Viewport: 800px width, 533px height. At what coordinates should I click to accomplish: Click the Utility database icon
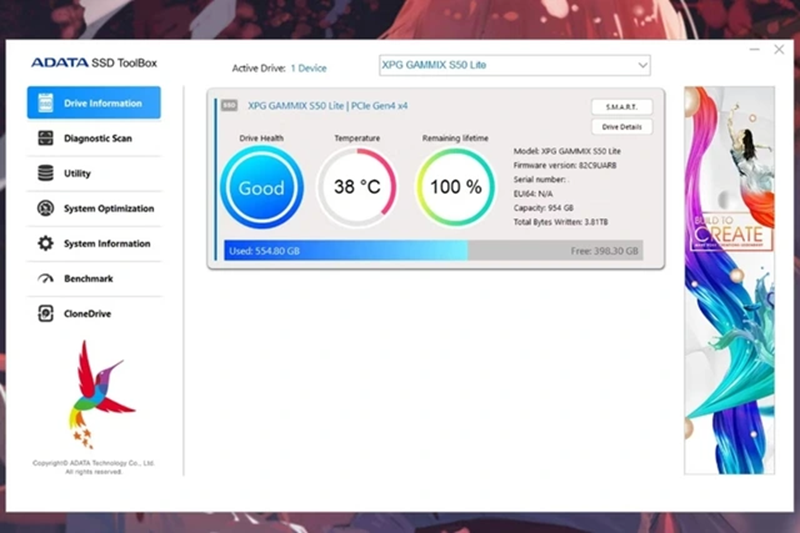tap(45, 173)
